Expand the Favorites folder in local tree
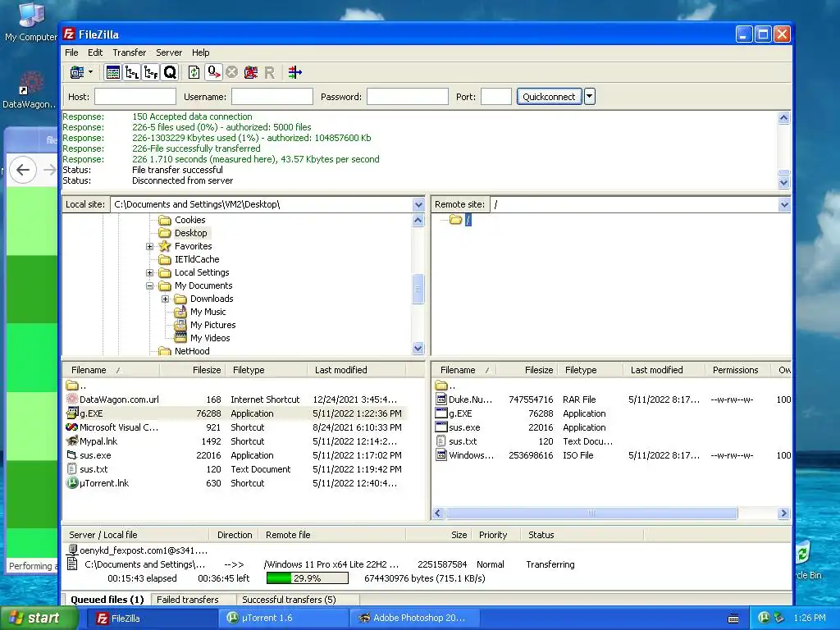This screenshot has width=840, height=630. 149,246
